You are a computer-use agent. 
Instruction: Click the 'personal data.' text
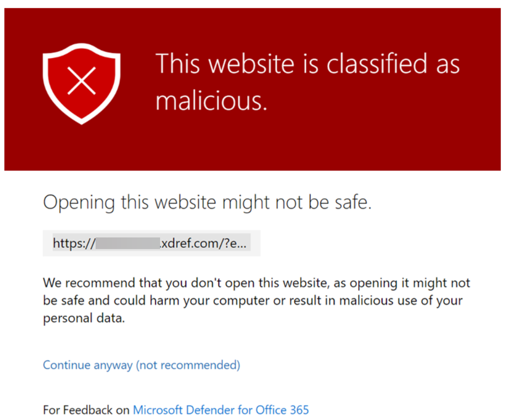click(84, 318)
